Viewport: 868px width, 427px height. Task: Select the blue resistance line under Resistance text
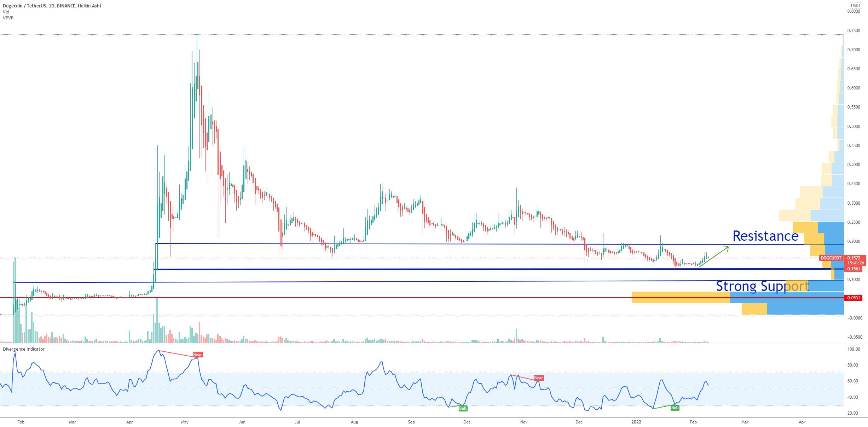pyautogui.click(x=499, y=244)
